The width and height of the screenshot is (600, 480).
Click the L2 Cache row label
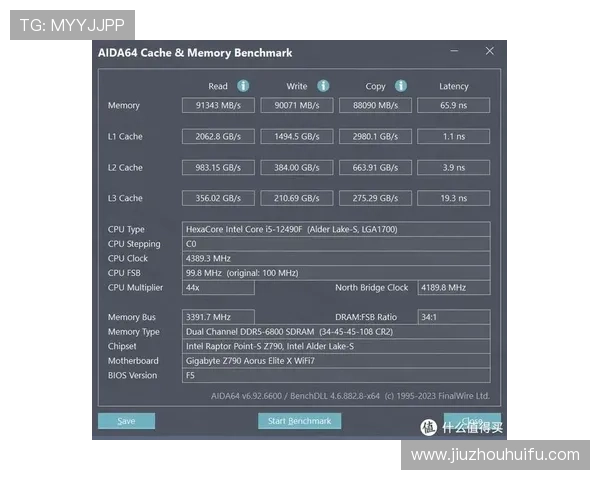125,167
